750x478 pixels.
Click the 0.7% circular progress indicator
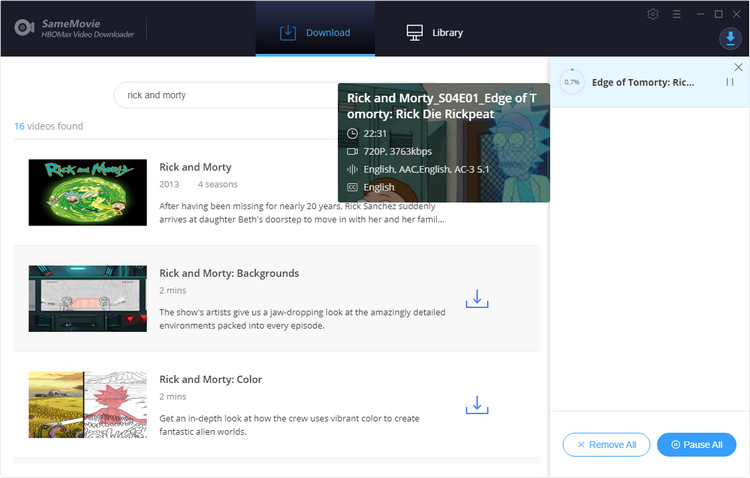click(572, 82)
